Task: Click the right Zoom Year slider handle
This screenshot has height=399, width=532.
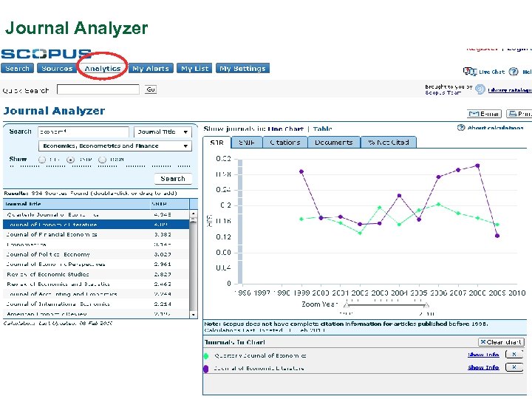Action: coord(426,304)
